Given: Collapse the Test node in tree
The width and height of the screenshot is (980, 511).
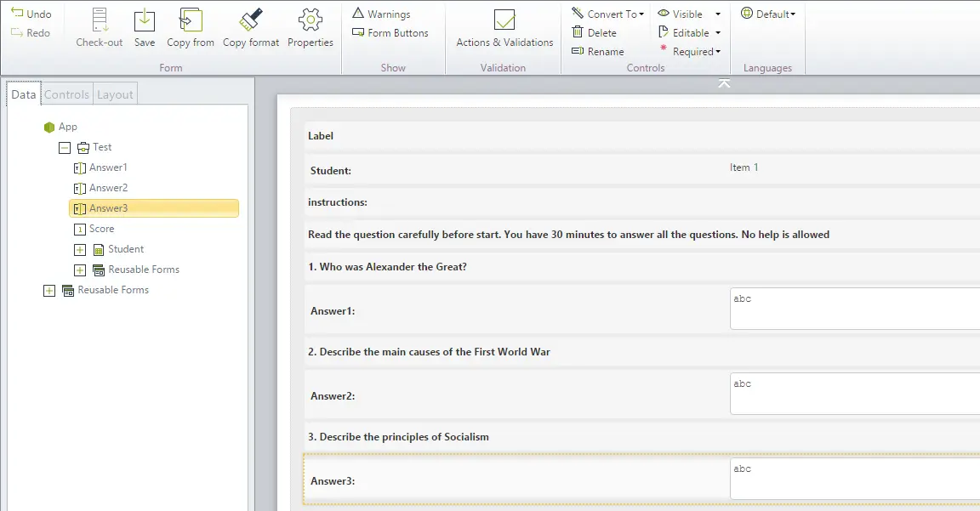Looking at the screenshot, I should 65,148.
